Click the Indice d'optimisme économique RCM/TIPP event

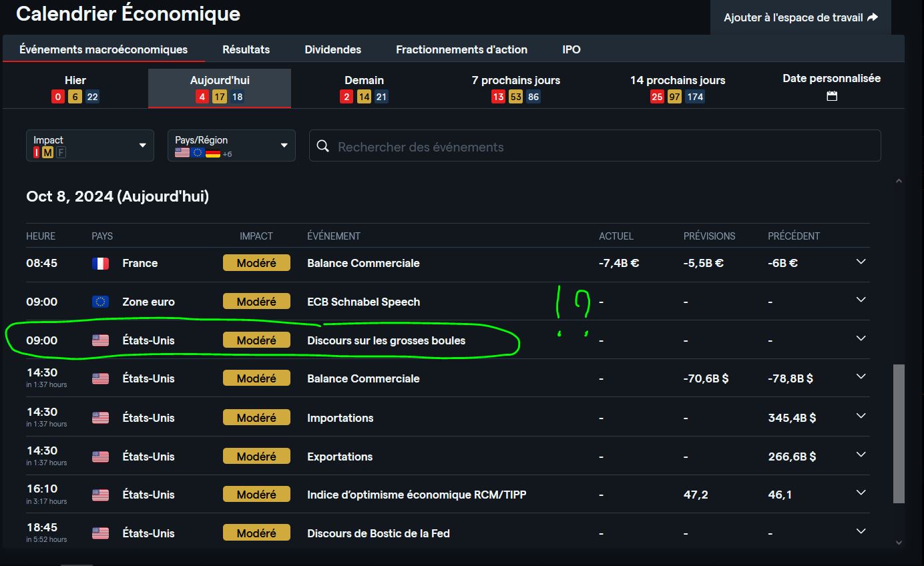coord(417,495)
